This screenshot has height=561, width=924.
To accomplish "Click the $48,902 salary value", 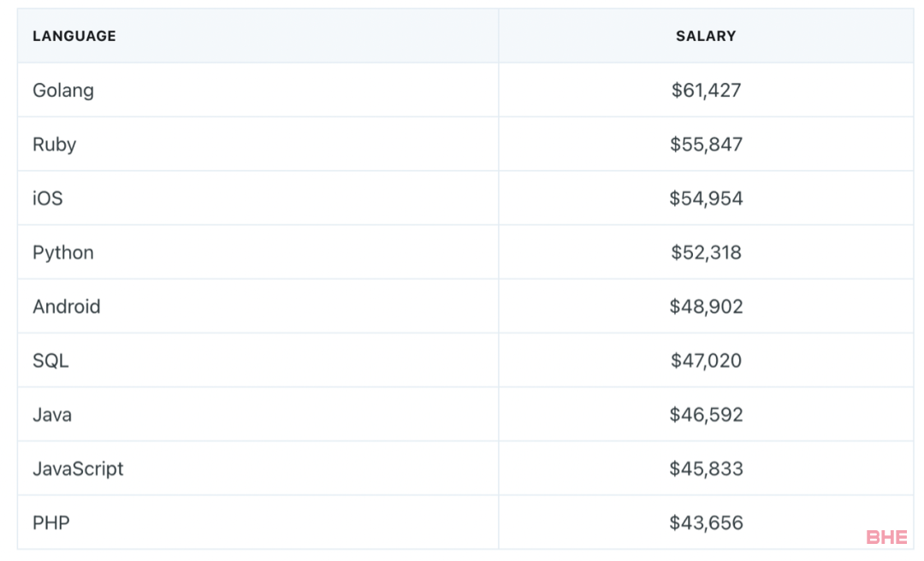I will [x=706, y=306].
